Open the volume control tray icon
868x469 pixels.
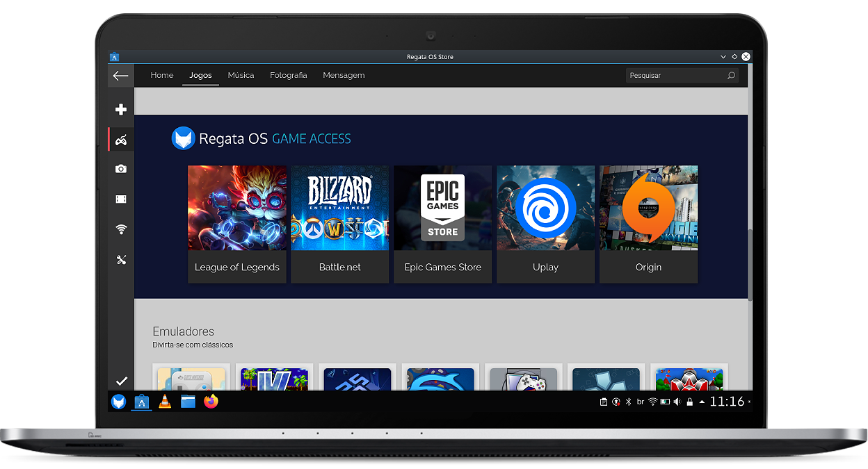[x=677, y=402]
